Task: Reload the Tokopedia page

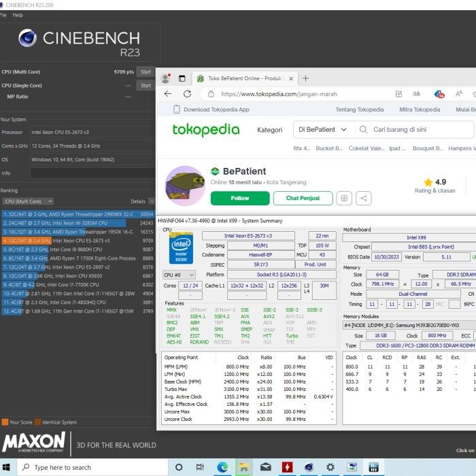Action: (x=187, y=94)
